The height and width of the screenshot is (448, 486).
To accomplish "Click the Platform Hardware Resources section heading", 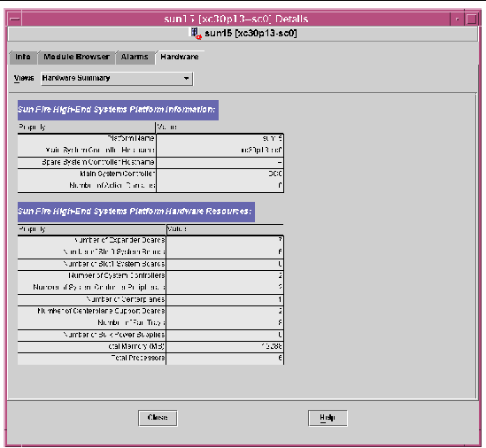I will coord(136,212).
